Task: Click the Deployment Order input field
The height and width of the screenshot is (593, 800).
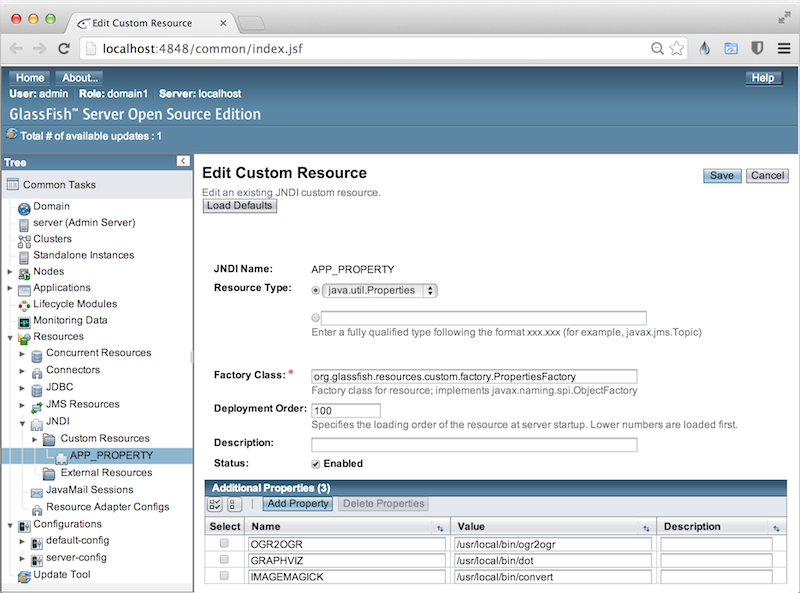Action: point(346,411)
